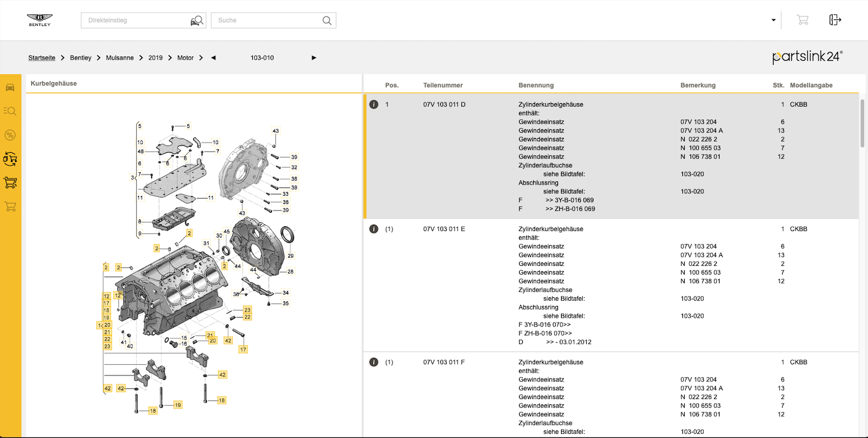868x438 pixels.
Task: Go to the previous illustration with left arrow
Action: (213, 58)
